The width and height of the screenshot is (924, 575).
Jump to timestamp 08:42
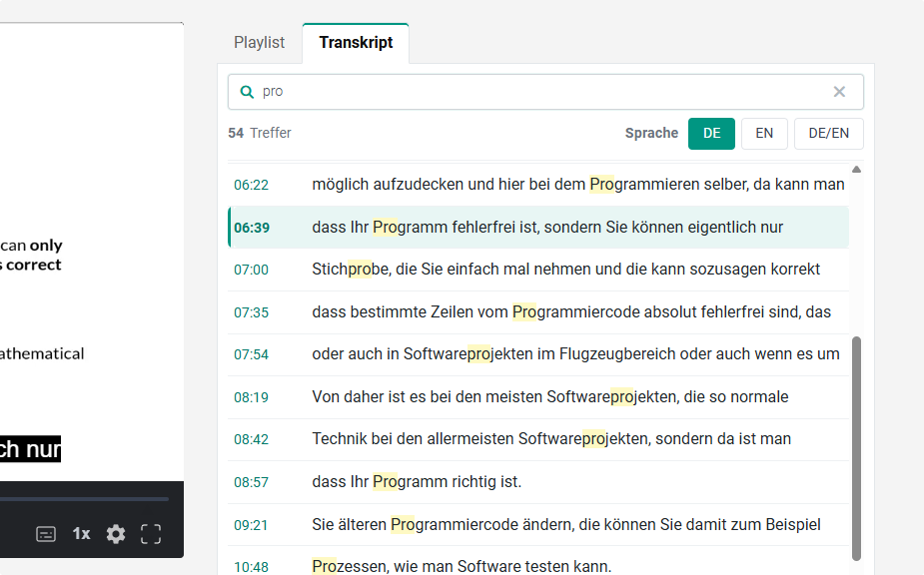tap(251, 439)
